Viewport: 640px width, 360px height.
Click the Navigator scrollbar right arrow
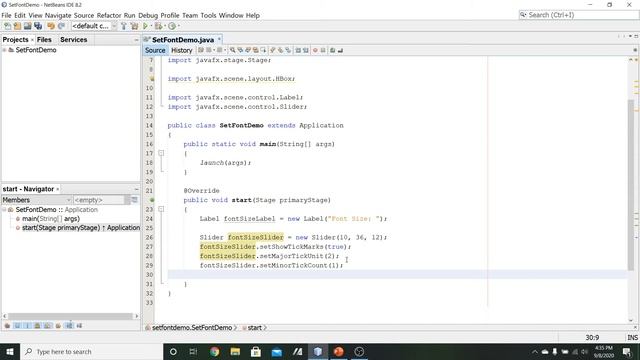[137, 316]
